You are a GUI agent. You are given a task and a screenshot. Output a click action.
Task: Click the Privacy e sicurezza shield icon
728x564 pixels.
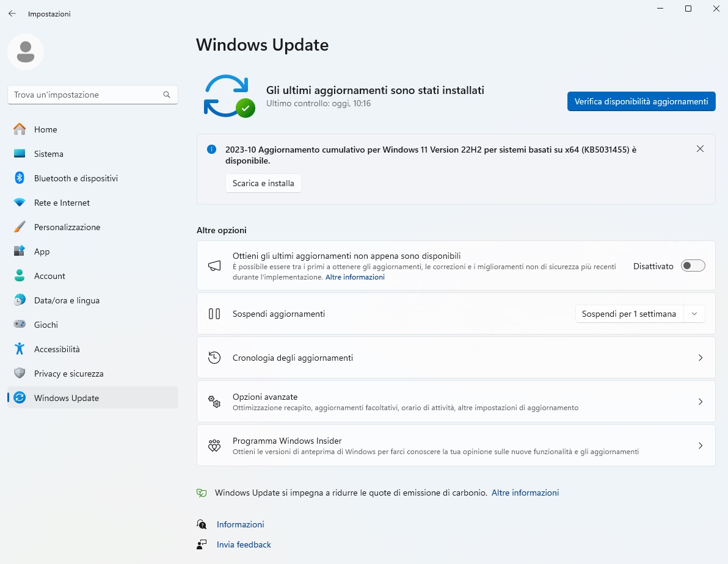click(x=20, y=374)
